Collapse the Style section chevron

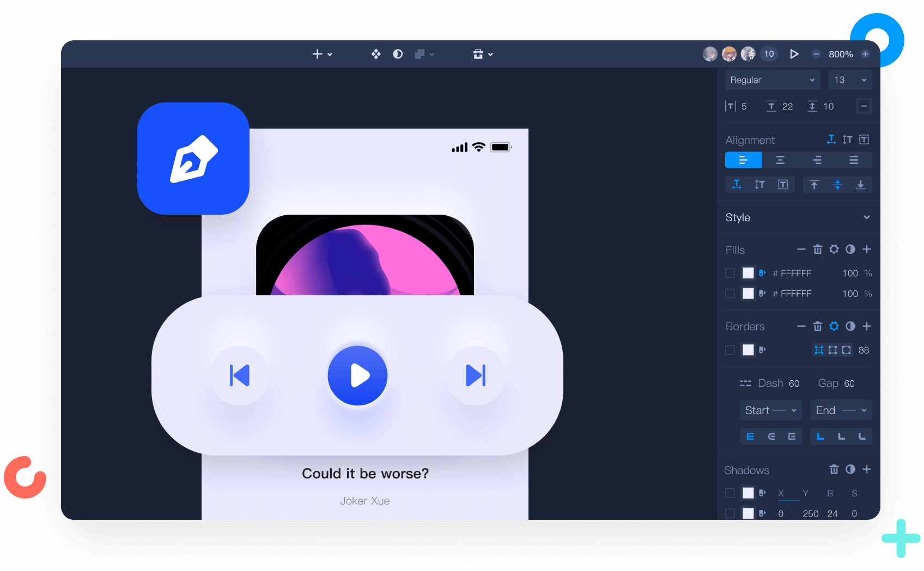pyautogui.click(x=866, y=217)
